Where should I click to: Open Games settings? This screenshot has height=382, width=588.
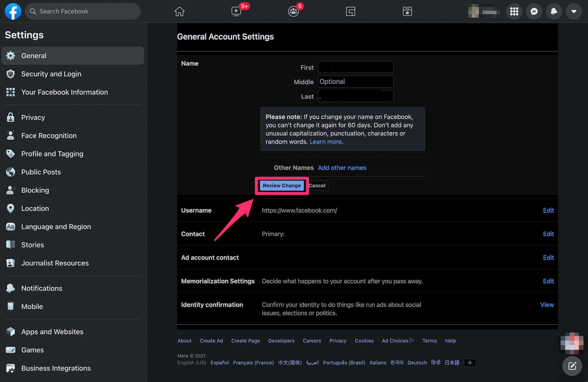click(x=73, y=350)
